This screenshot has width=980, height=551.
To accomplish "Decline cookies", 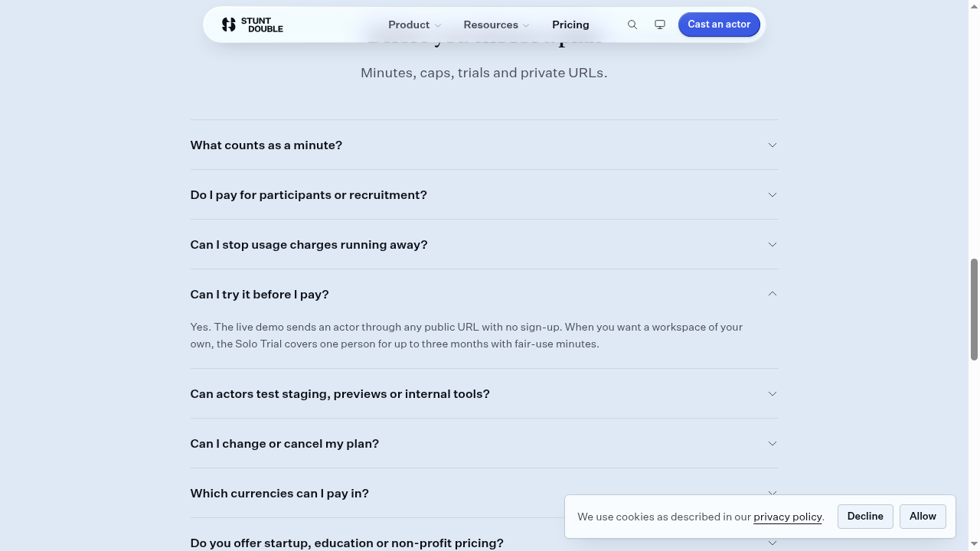I will pos(865,517).
